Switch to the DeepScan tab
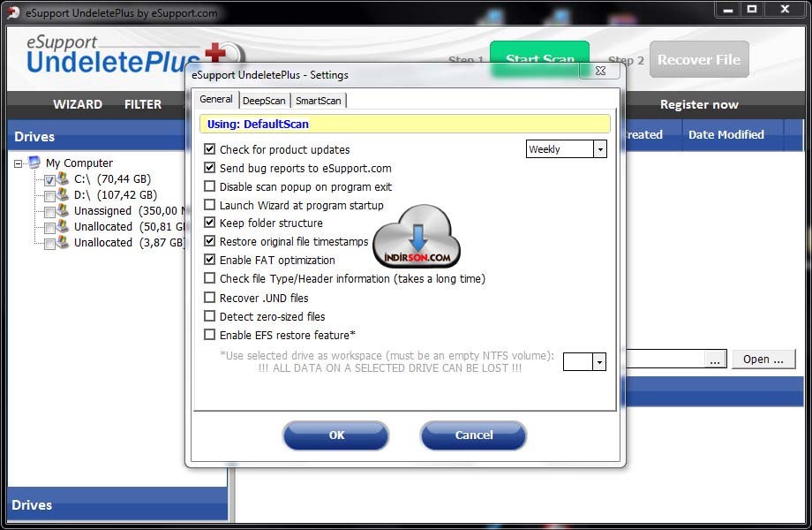Screen dimensions: 812x530 pos(264,101)
